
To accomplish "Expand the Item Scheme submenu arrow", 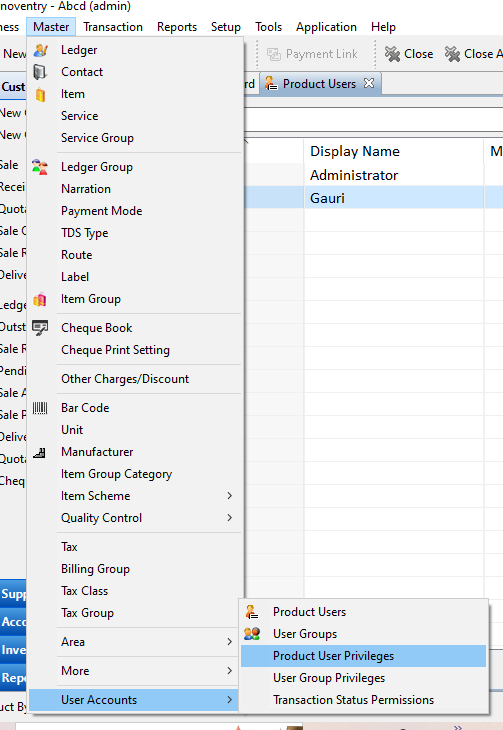I will point(230,496).
